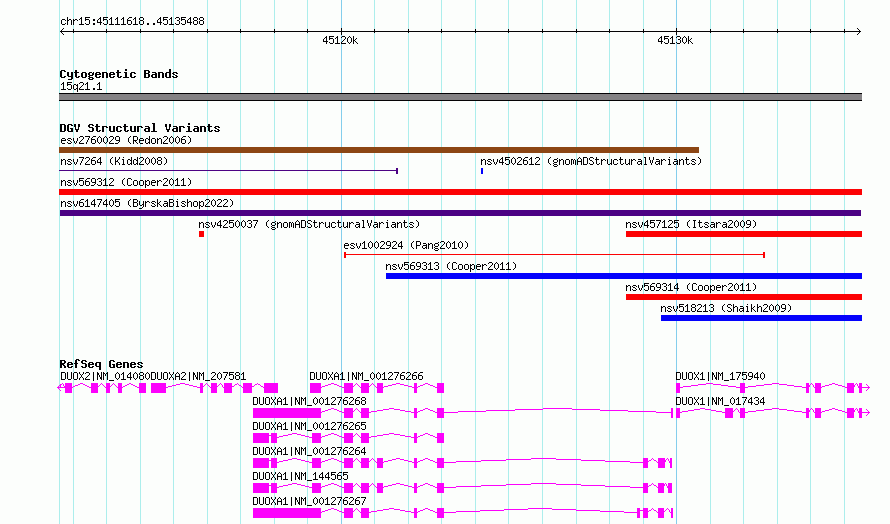Click the DUOXA1|NM_001276266 transcript label
Image resolution: width=890 pixels, height=524 pixels.
pos(366,376)
